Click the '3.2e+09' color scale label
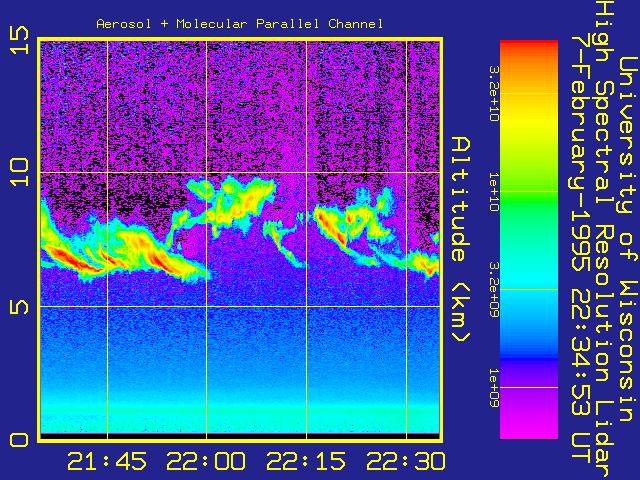The image size is (640, 480). (494, 289)
